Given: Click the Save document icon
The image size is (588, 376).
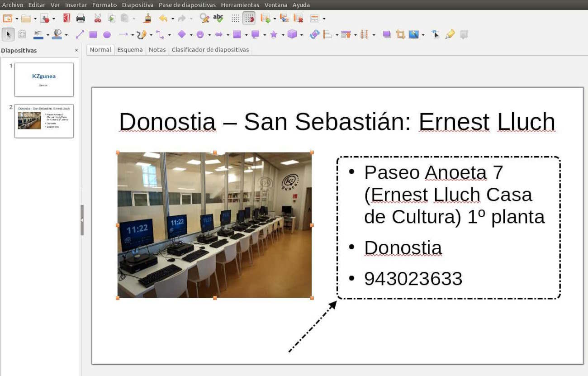Looking at the screenshot, I should 45,18.
